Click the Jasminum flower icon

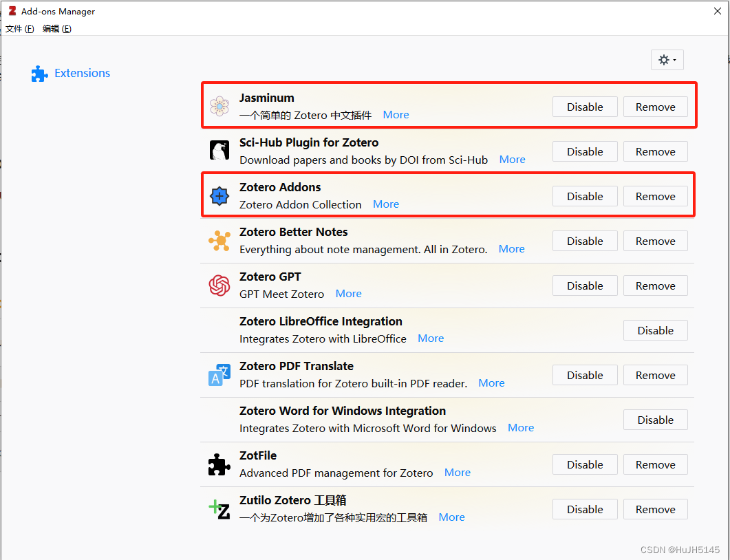(x=219, y=106)
